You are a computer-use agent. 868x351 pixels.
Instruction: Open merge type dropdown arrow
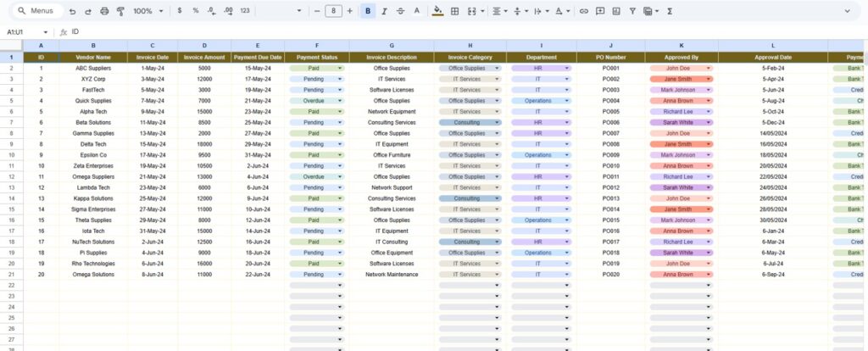coord(482,11)
